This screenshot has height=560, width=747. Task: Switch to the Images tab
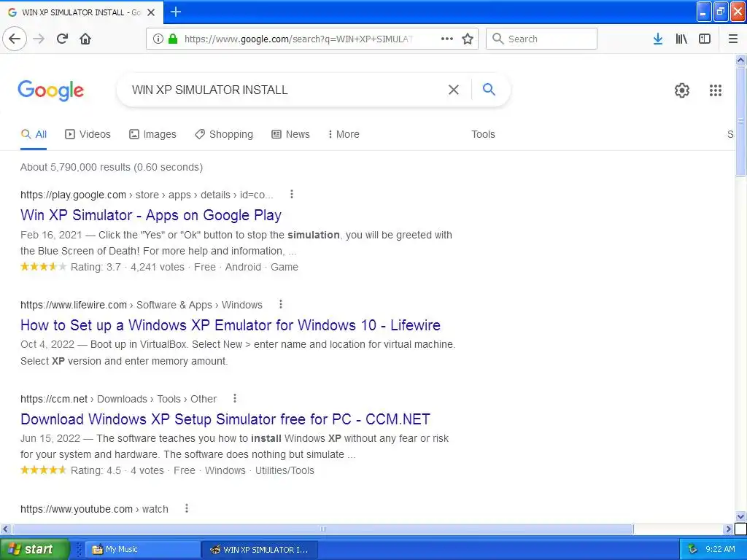coord(153,134)
